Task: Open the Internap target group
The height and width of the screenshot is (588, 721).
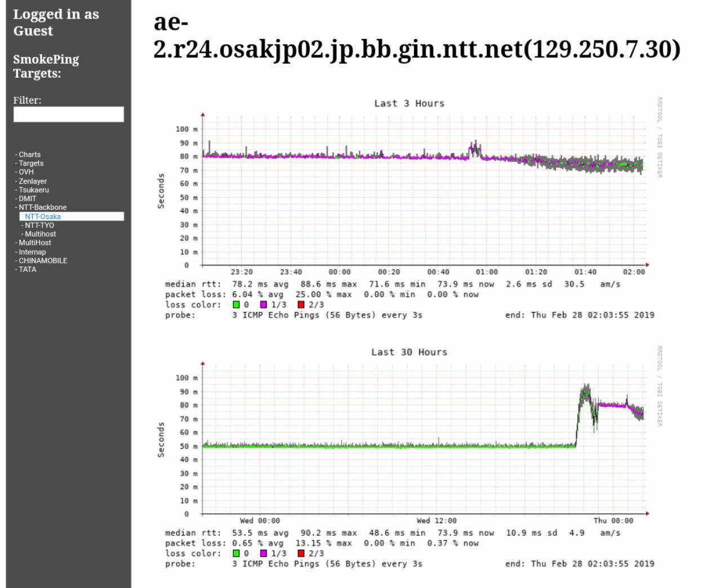Action: coord(32,252)
